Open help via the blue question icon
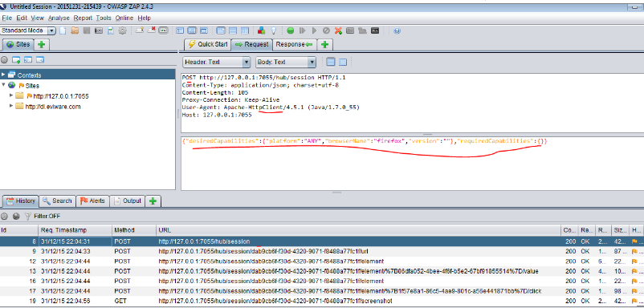Screen dimensions: 644x308 (397, 30)
